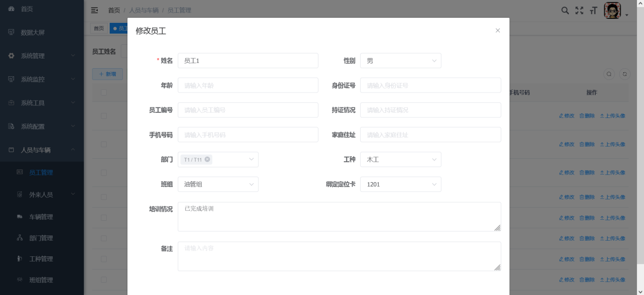Click the search magnifier icon in top bar
Screen dimensions: 644x295
[x=565, y=11]
